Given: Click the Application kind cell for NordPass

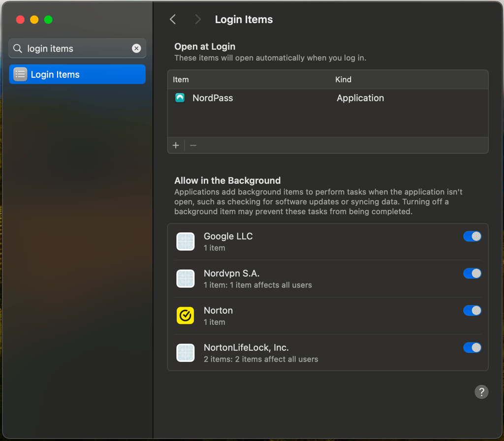Looking at the screenshot, I should [x=360, y=98].
